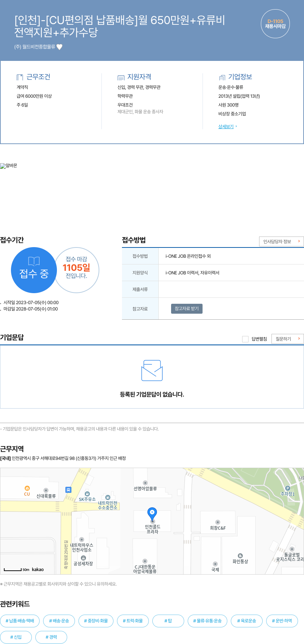Click the kakao map logo
Image resolution: width=304 pixels, height=644 pixels.
[38, 569]
